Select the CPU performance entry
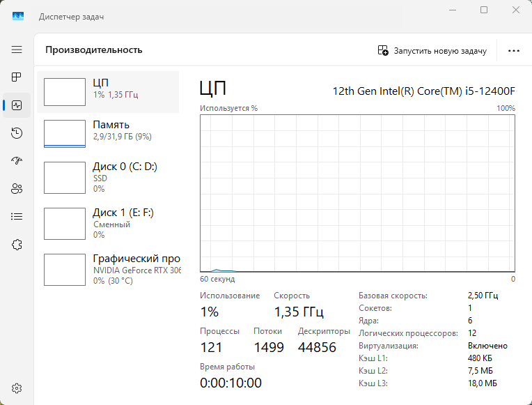The image size is (532, 405). [x=108, y=91]
